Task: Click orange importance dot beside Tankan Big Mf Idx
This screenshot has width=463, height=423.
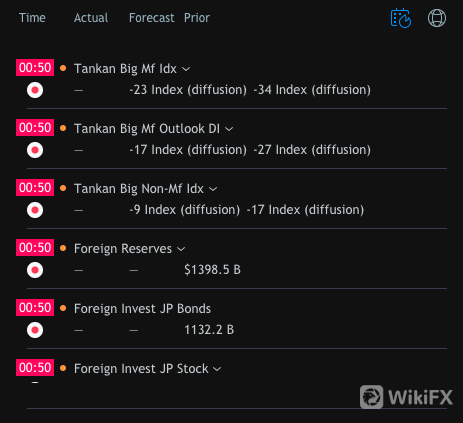Action: (63, 68)
